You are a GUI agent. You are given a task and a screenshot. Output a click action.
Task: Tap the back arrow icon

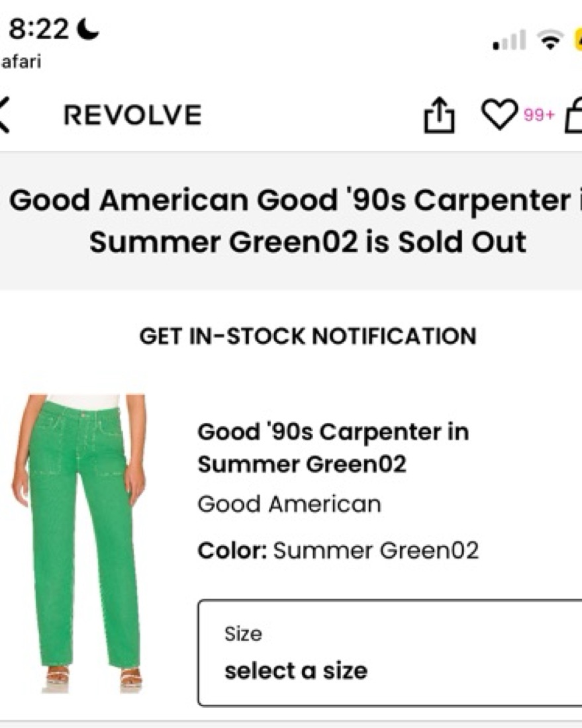click(x=4, y=115)
